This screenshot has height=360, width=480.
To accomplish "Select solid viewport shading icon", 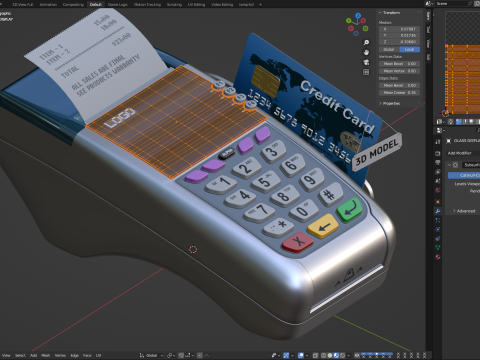I will (330, 355).
